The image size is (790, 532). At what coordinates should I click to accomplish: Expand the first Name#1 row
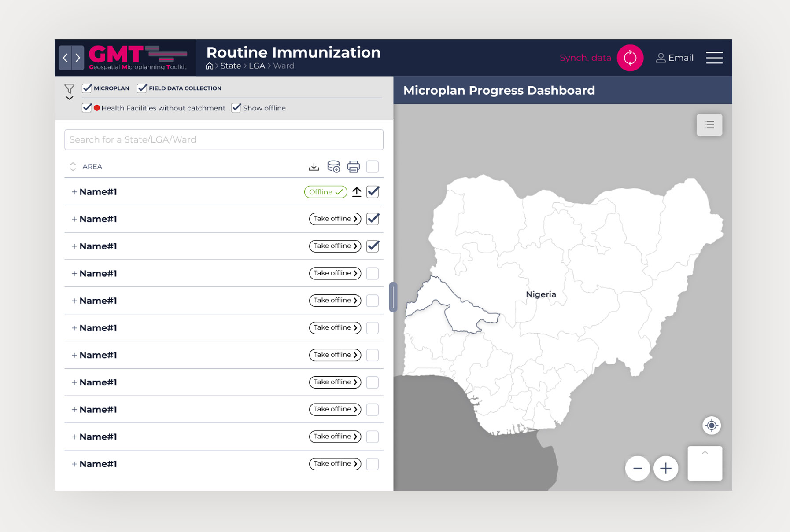click(x=74, y=192)
